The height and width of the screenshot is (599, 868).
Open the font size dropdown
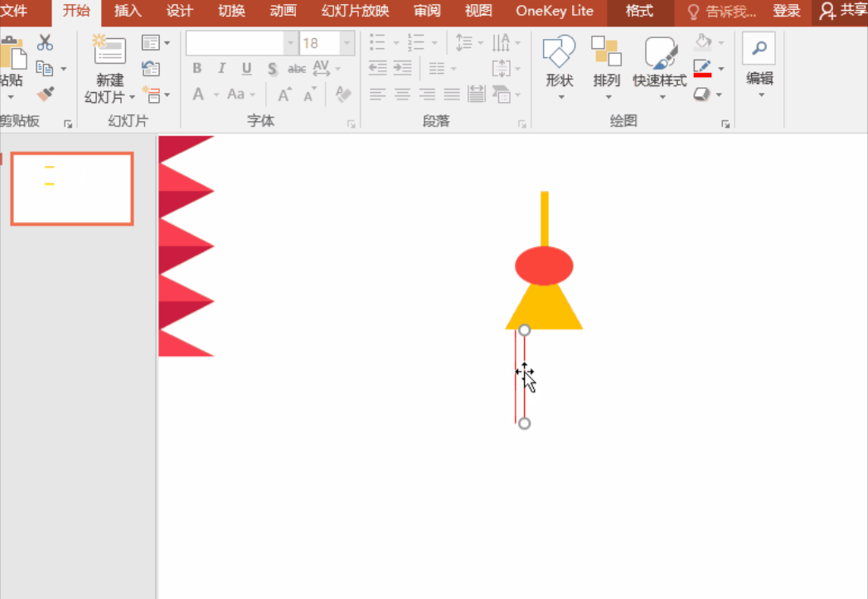[347, 42]
